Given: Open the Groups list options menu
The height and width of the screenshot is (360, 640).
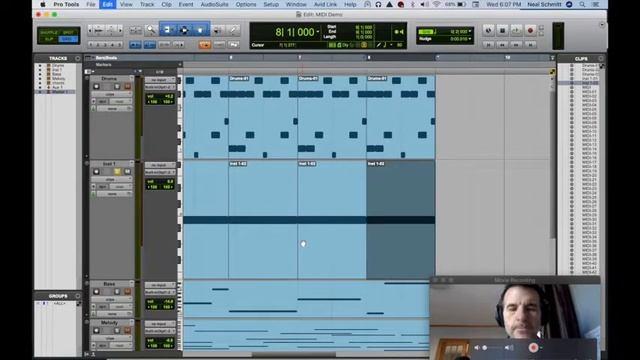Looking at the screenshot, I should (x=78, y=296).
